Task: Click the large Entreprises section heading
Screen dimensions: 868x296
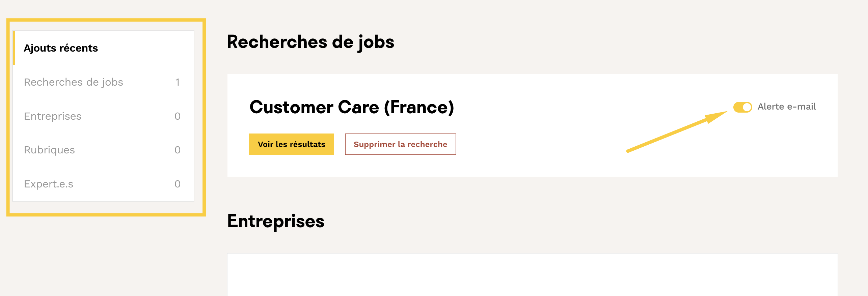Action: click(x=276, y=221)
